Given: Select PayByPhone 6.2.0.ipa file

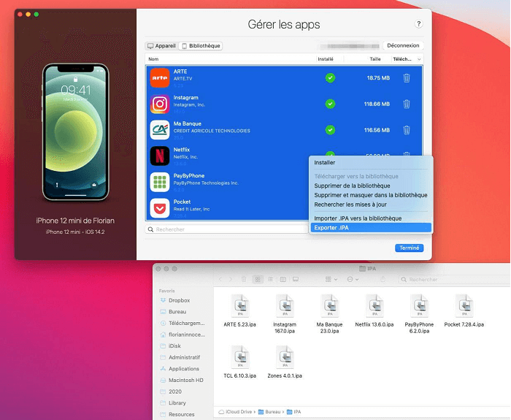Looking at the screenshot, I should tap(420, 313).
